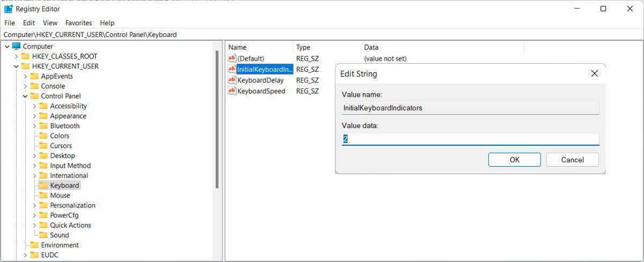This screenshot has height=262, width=644.
Task: Open the Edit menu
Action: click(29, 23)
